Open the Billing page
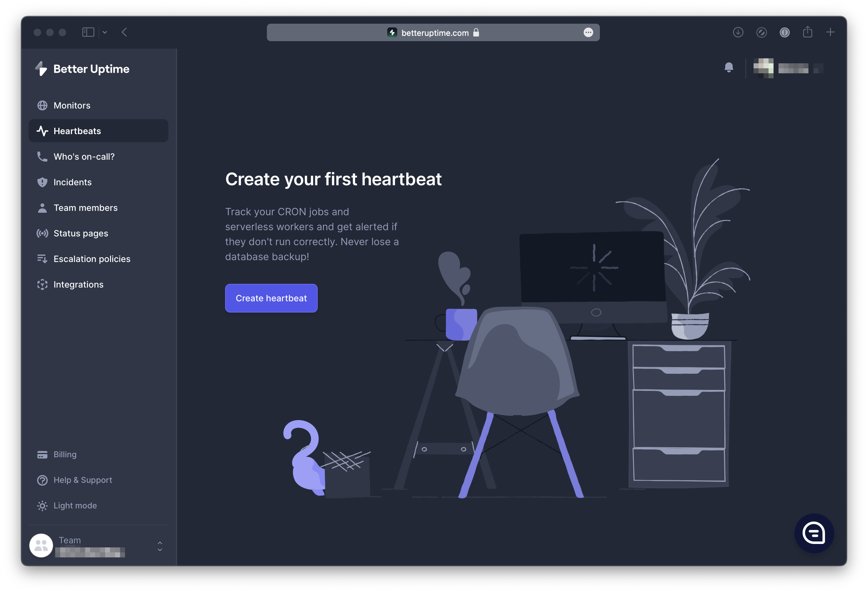The height and width of the screenshot is (592, 868). [65, 454]
